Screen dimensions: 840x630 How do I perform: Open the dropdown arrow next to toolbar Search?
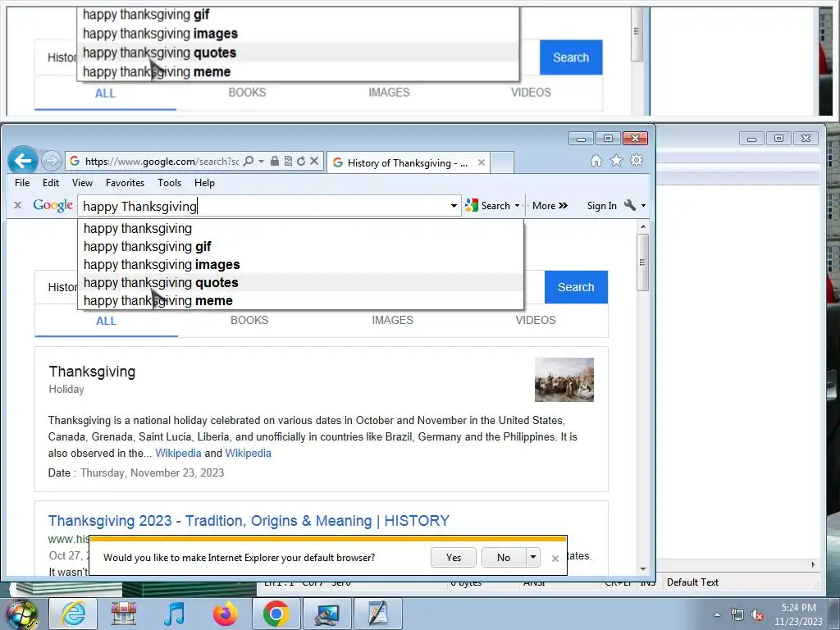[517, 206]
